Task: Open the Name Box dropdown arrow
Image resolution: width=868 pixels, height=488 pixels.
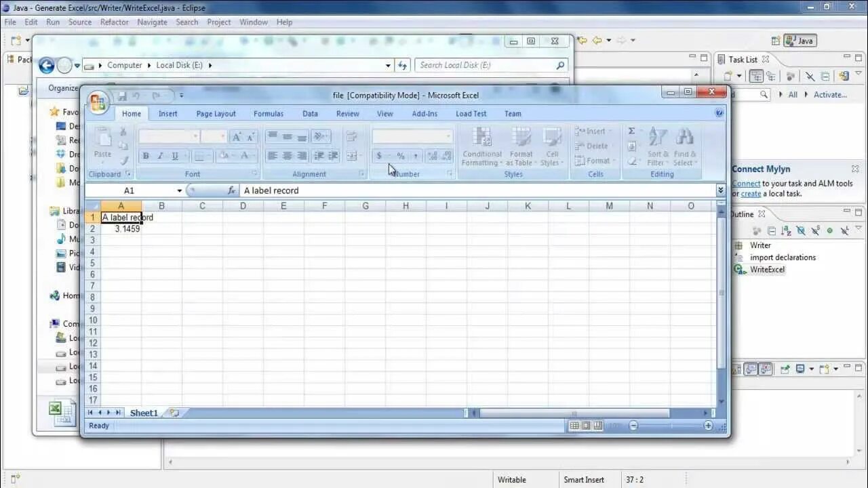Action: pos(180,191)
